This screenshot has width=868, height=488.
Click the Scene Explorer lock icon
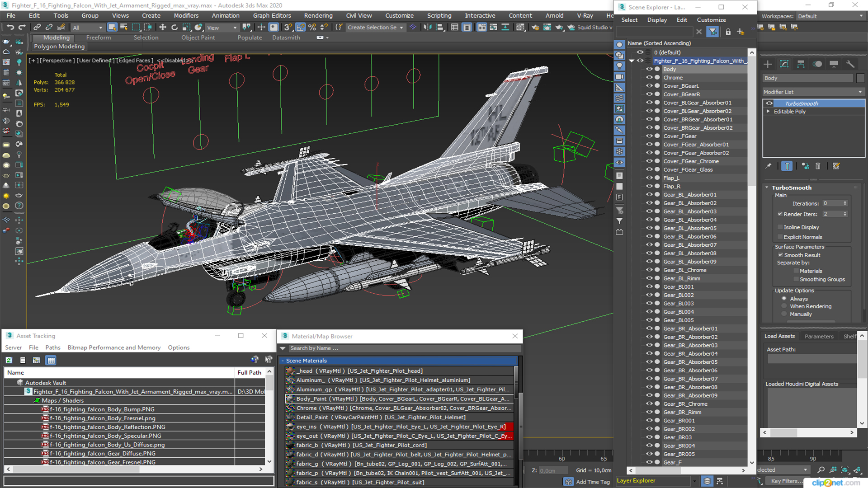point(728,32)
